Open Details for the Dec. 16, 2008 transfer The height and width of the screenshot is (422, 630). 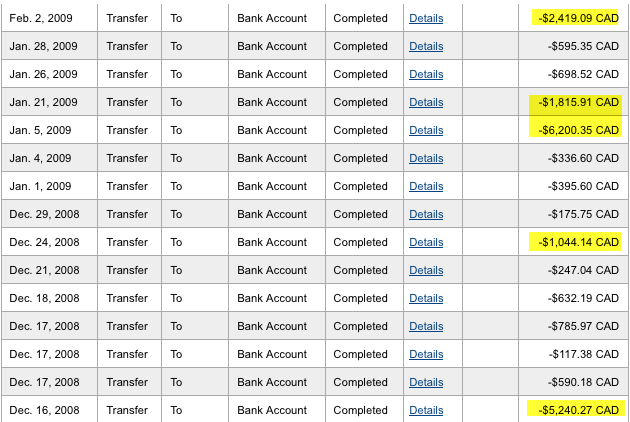[x=426, y=410]
